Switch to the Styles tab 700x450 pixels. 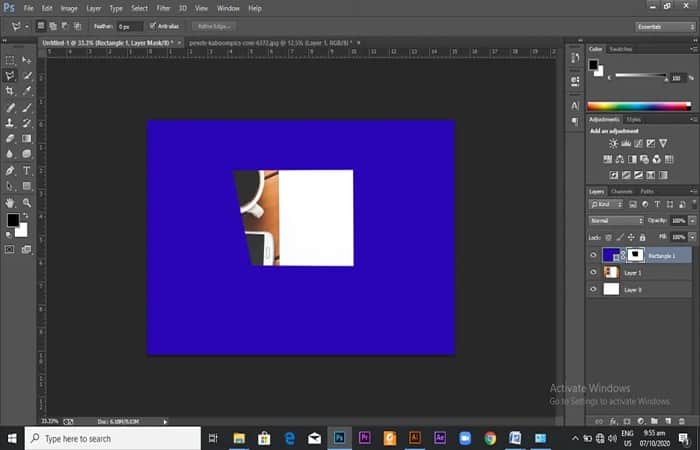pos(633,119)
